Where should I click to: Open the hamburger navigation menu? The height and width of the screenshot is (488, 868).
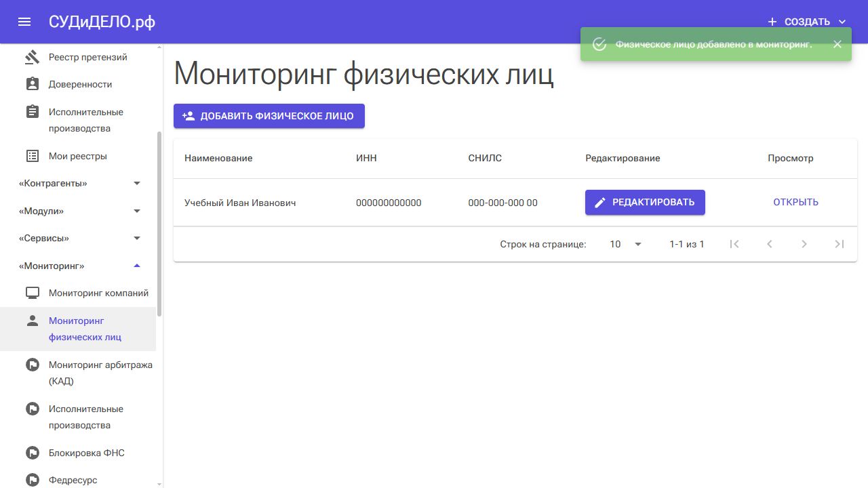point(24,22)
